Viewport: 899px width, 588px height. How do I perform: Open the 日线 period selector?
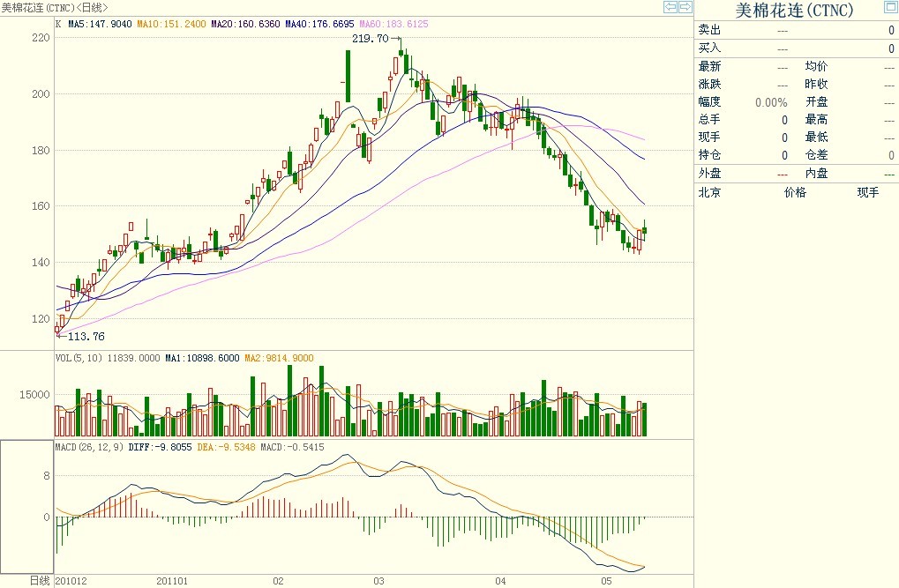(x=40, y=581)
